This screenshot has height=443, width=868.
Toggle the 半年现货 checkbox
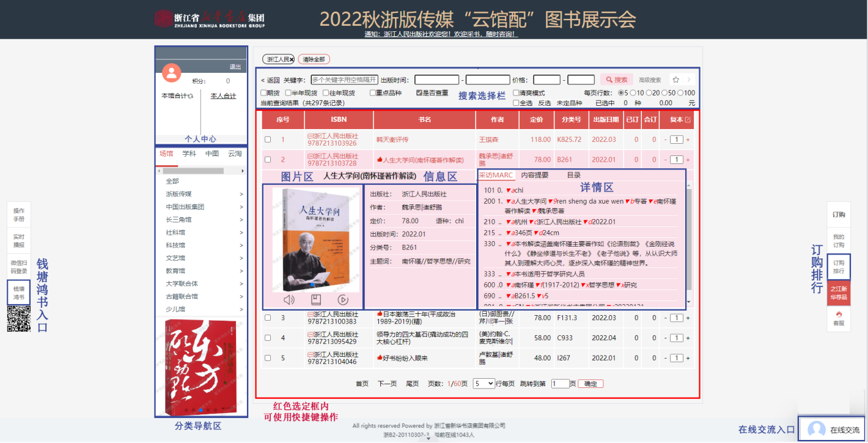click(x=289, y=93)
